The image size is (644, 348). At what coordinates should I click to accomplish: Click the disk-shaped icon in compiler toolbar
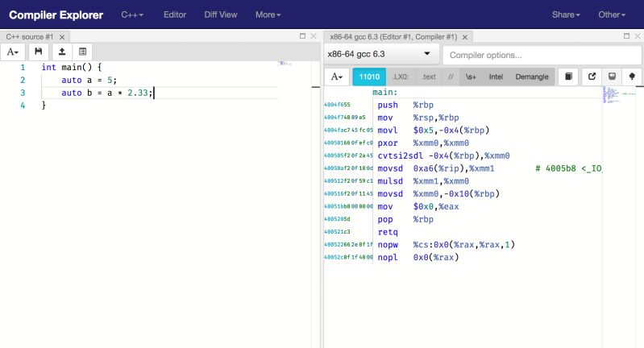point(612,77)
